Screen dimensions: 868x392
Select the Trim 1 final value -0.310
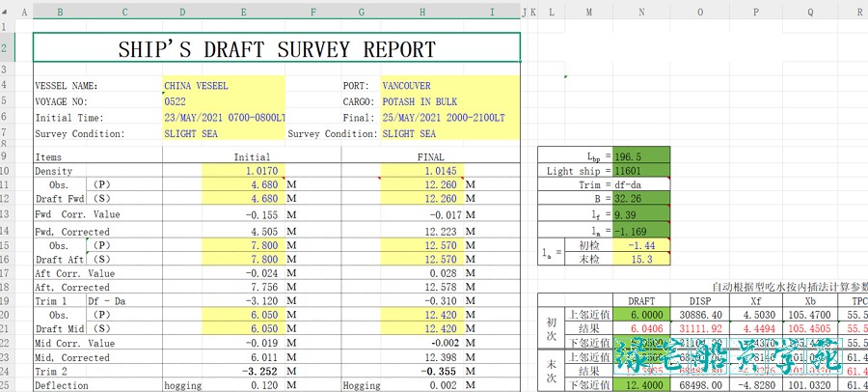coord(422,301)
